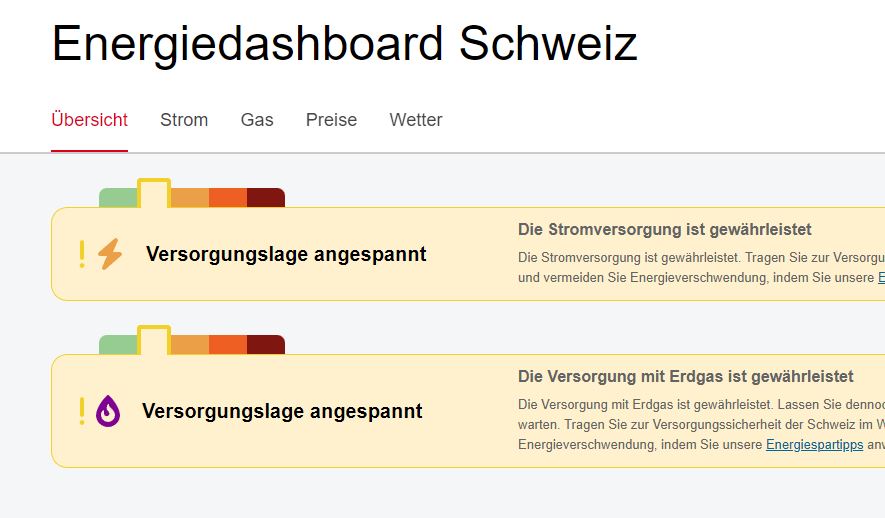Click yellow exclamation mark beside flame icon
The image size is (885, 518).
(82, 411)
